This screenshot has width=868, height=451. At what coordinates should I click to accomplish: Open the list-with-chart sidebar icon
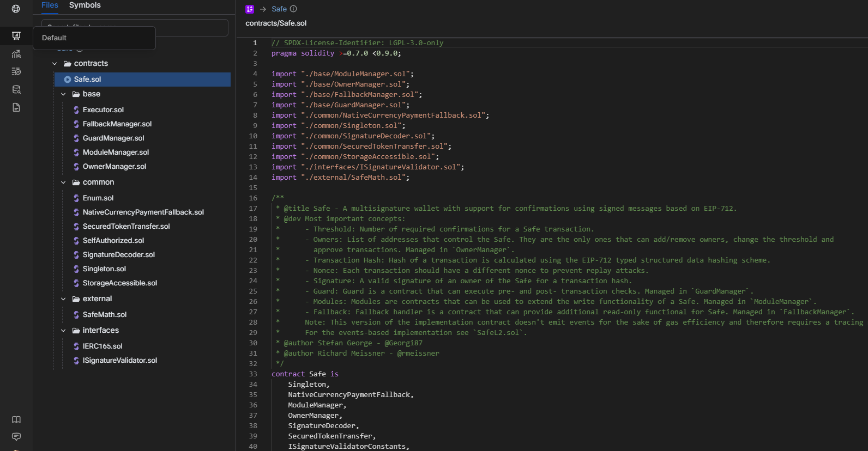coord(16,71)
